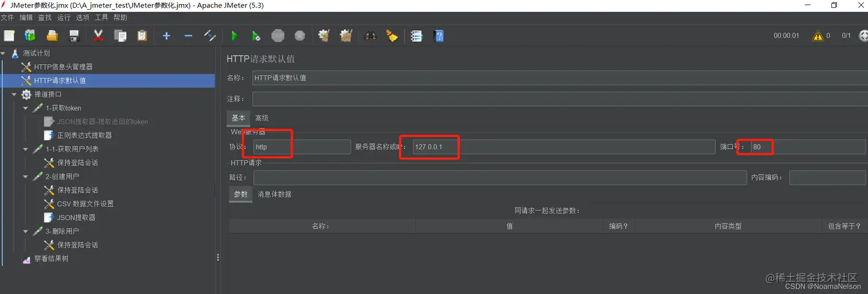This screenshot has height=294, width=868.
Task: Click the gray Stop octagon icon
Action: 278,36
